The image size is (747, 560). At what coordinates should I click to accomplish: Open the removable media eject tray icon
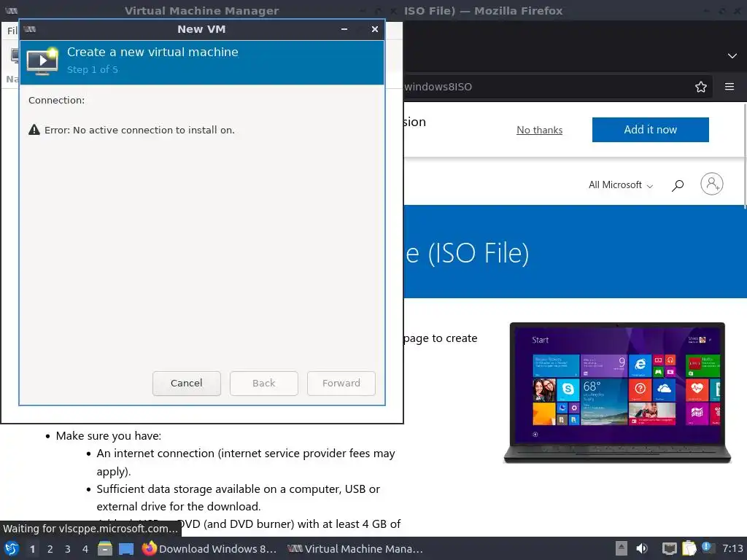point(622,548)
